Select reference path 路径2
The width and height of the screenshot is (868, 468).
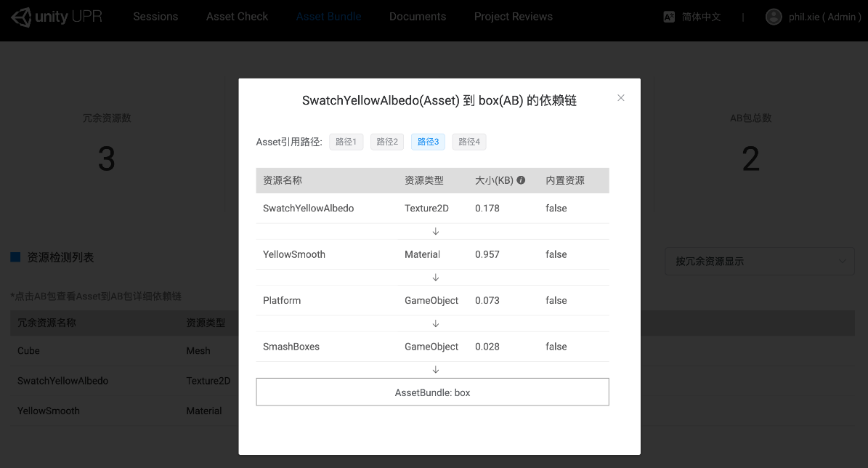(x=387, y=142)
